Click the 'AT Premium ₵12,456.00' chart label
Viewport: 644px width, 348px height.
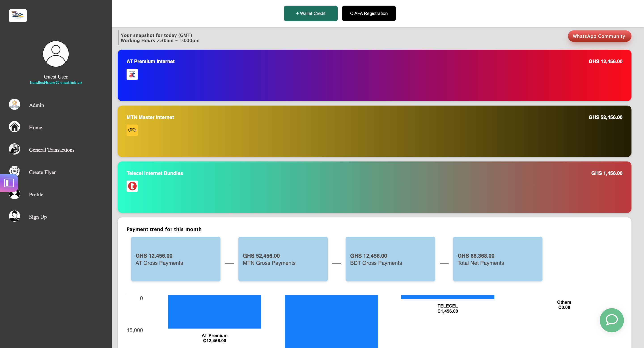214,338
